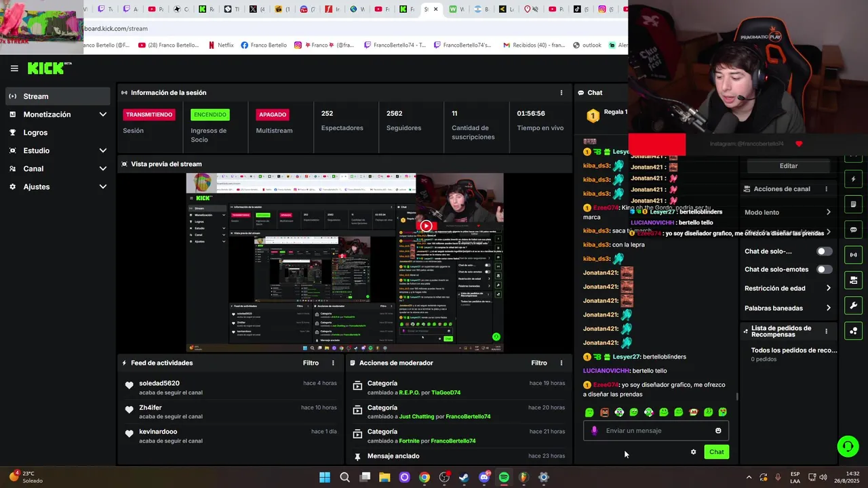Click the microphone icon in chat input
This screenshot has height=488, width=868.
(x=595, y=431)
